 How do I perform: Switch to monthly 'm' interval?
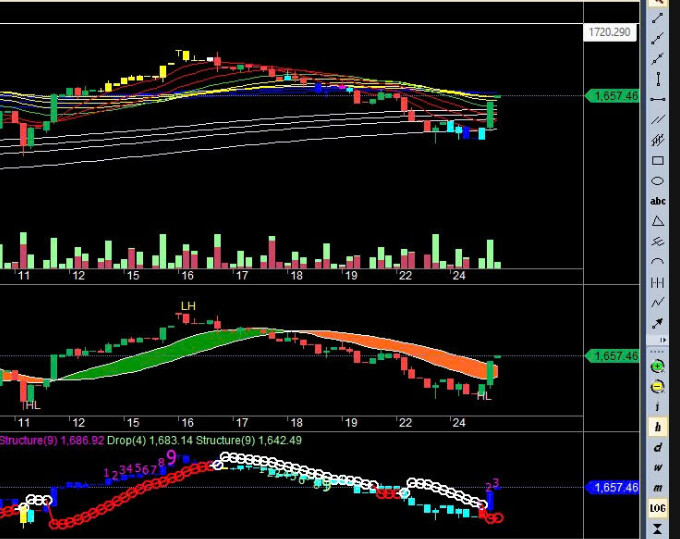(x=657, y=488)
